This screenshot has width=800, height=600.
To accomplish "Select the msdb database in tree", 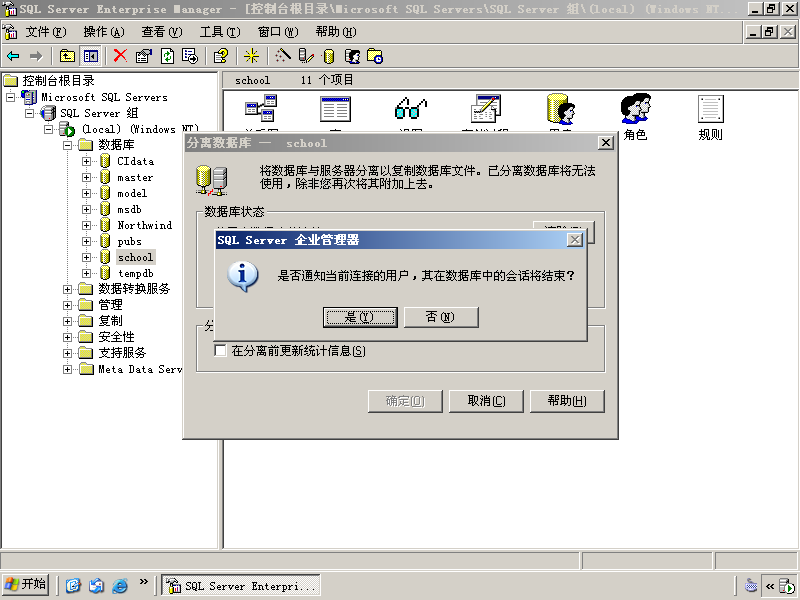I will click(129, 210).
